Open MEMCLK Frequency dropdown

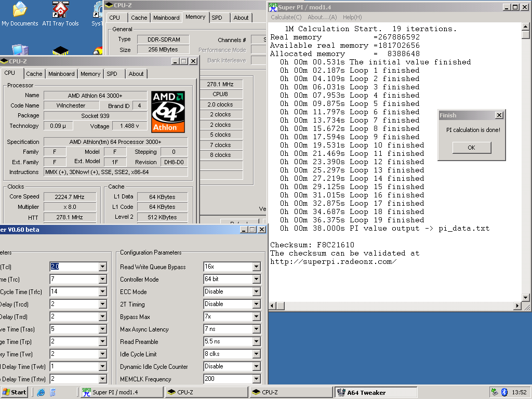(257, 379)
